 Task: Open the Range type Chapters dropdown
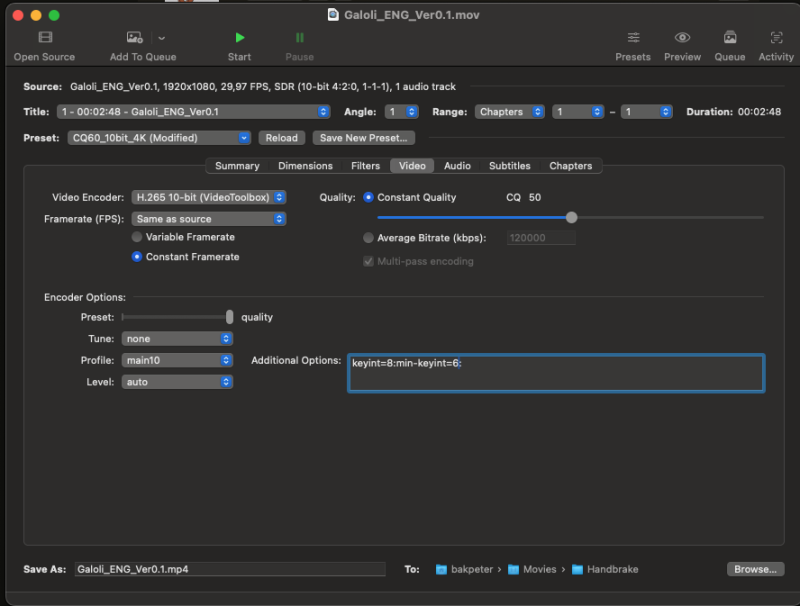click(x=509, y=112)
